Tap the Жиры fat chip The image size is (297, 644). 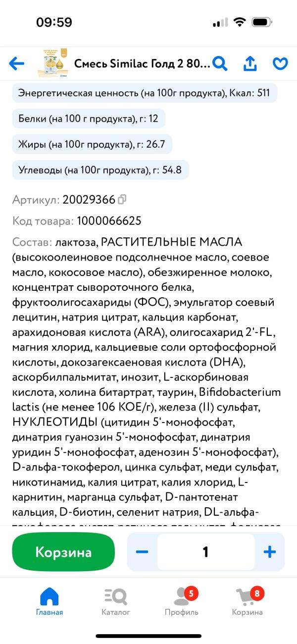click(x=92, y=145)
